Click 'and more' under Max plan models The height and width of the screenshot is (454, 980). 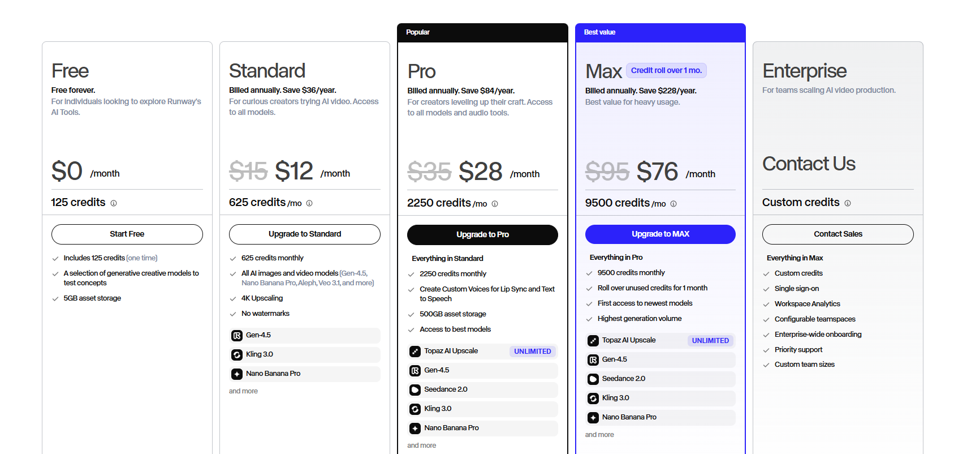[x=599, y=435]
